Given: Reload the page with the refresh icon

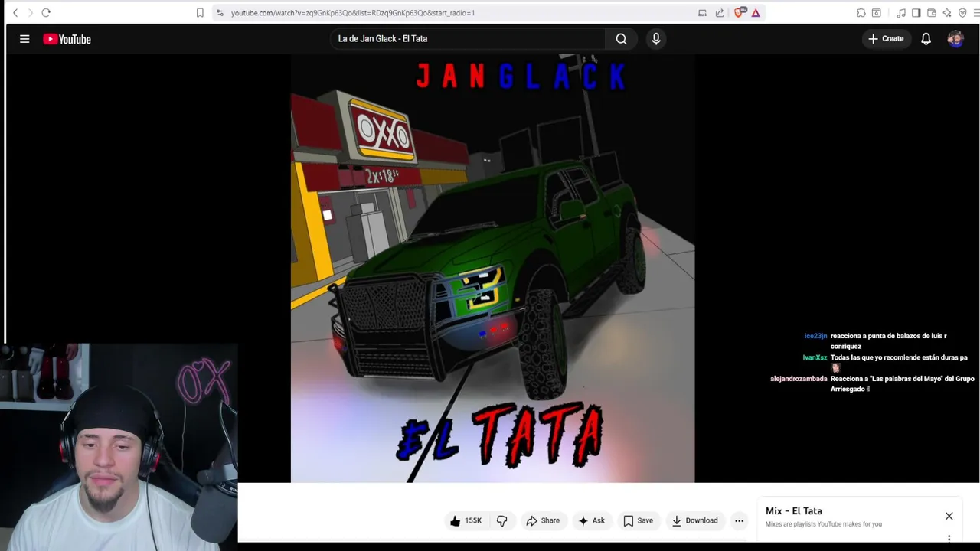Looking at the screenshot, I should coord(46,12).
